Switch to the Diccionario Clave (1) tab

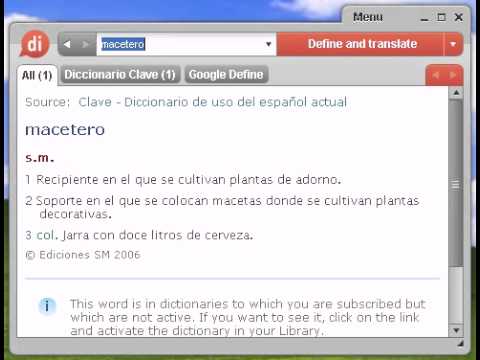[x=120, y=74]
